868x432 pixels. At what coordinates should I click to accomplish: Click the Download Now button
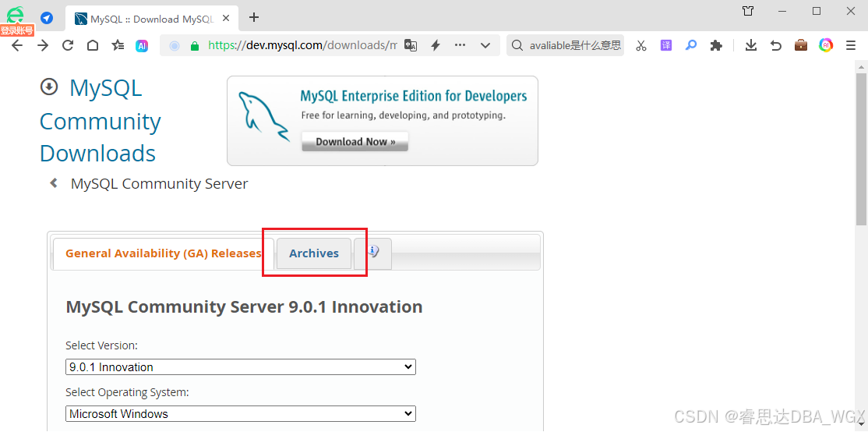click(x=355, y=142)
